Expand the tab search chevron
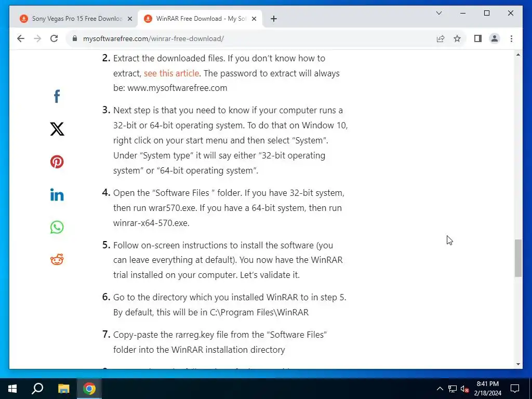This screenshot has height=399, width=532. coord(438,13)
